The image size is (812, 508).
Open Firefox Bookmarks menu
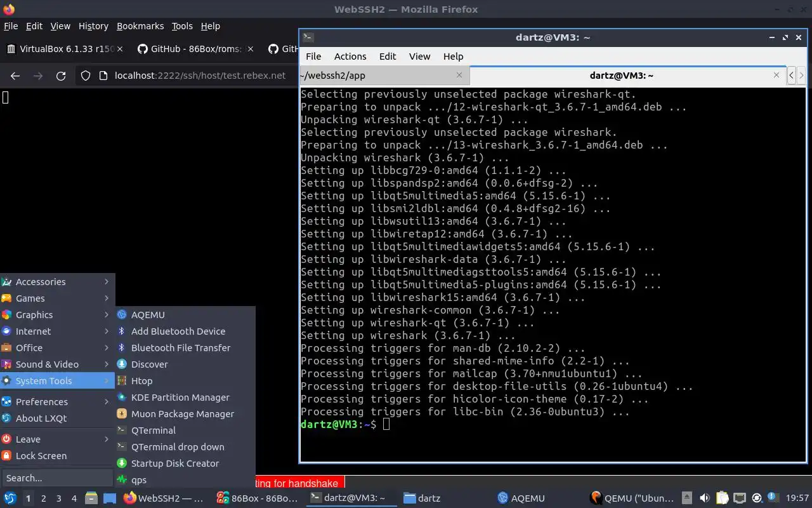click(x=140, y=26)
